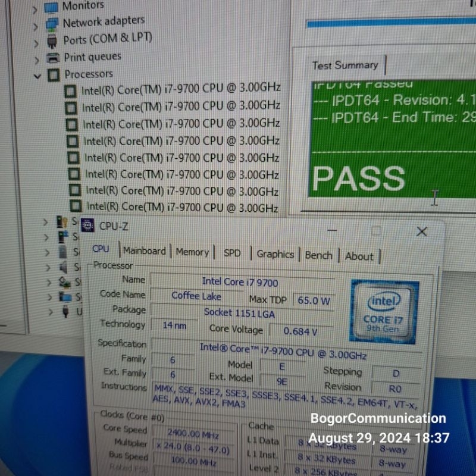Viewport: 476px width, 476px height.
Task: Switch to the Memory tab
Action: point(192,252)
